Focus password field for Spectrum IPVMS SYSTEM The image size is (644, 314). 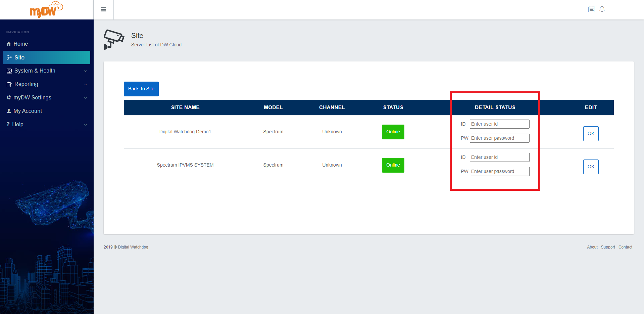point(500,172)
